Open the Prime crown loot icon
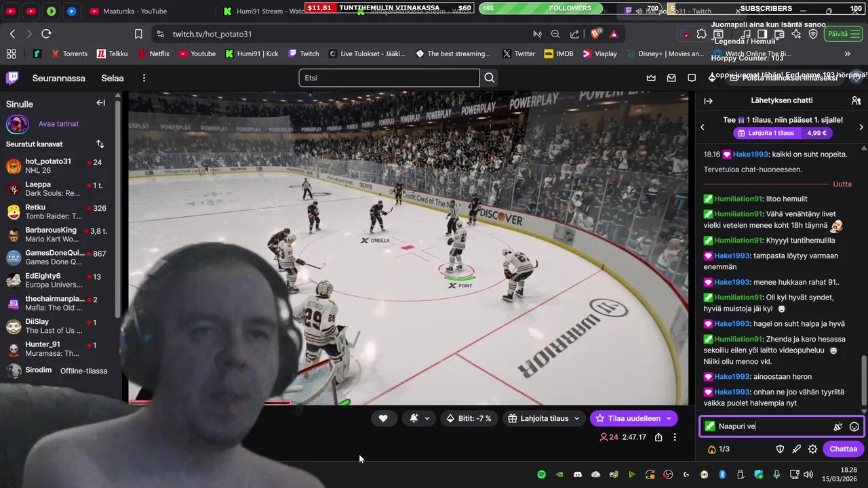This screenshot has width=868, height=488. point(651,78)
